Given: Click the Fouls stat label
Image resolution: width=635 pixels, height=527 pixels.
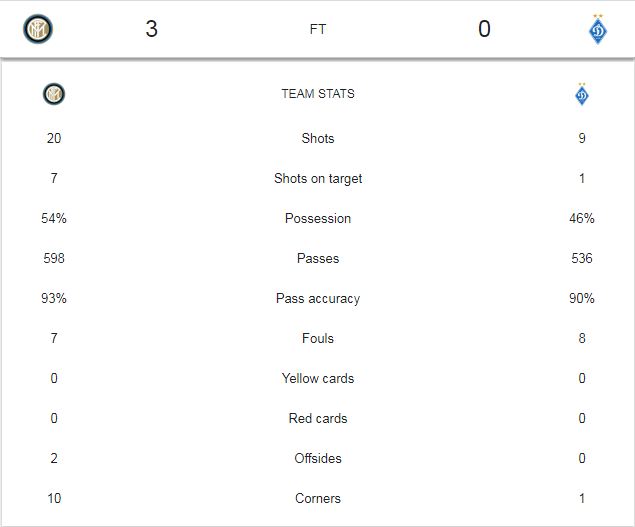Looking at the screenshot, I should point(318,338).
